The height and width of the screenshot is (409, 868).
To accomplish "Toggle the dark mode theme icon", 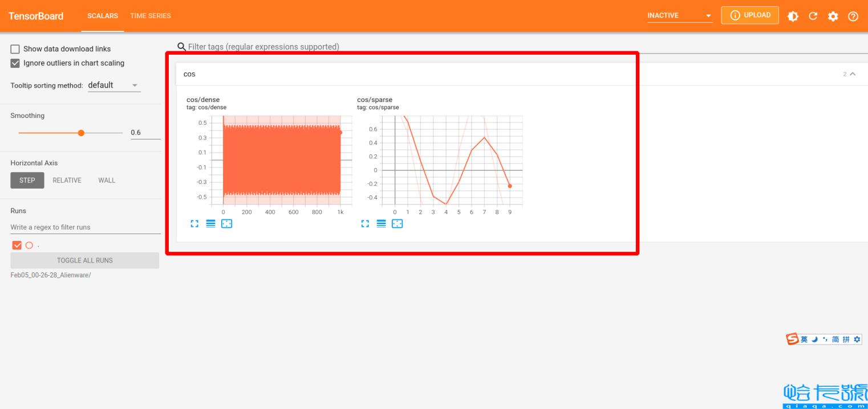I will point(793,16).
